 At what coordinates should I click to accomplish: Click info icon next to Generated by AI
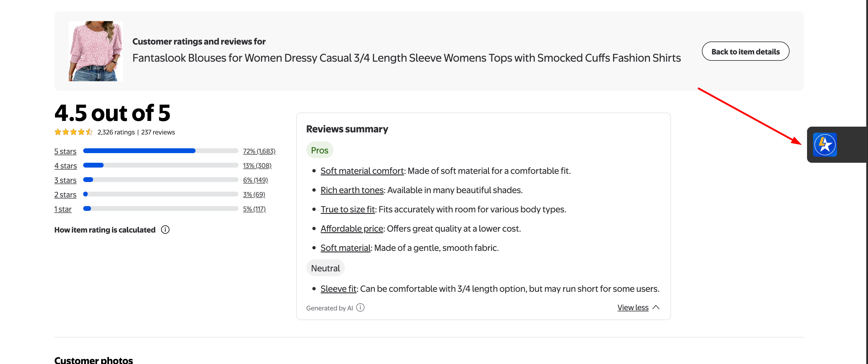[x=360, y=308]
